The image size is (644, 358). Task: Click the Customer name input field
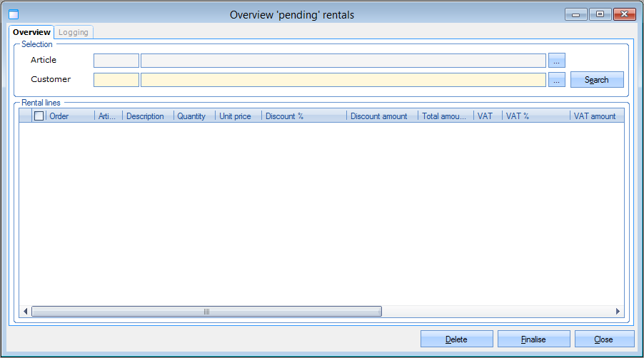click(343, 80)
